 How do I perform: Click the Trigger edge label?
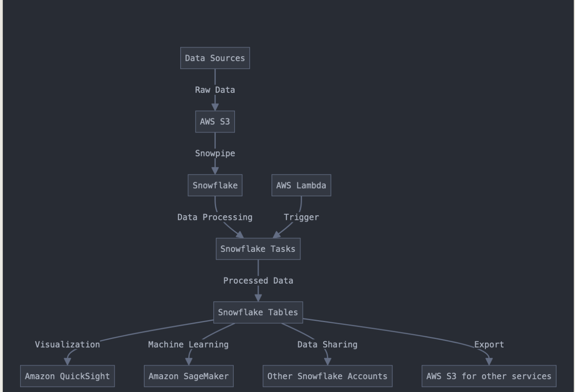pos(301,217)
